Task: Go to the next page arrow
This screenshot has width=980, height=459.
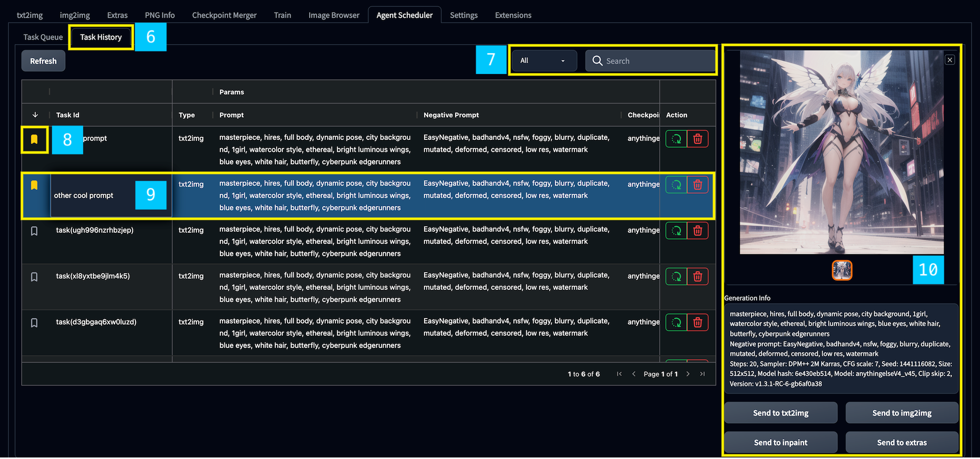Action: (688, 374)
